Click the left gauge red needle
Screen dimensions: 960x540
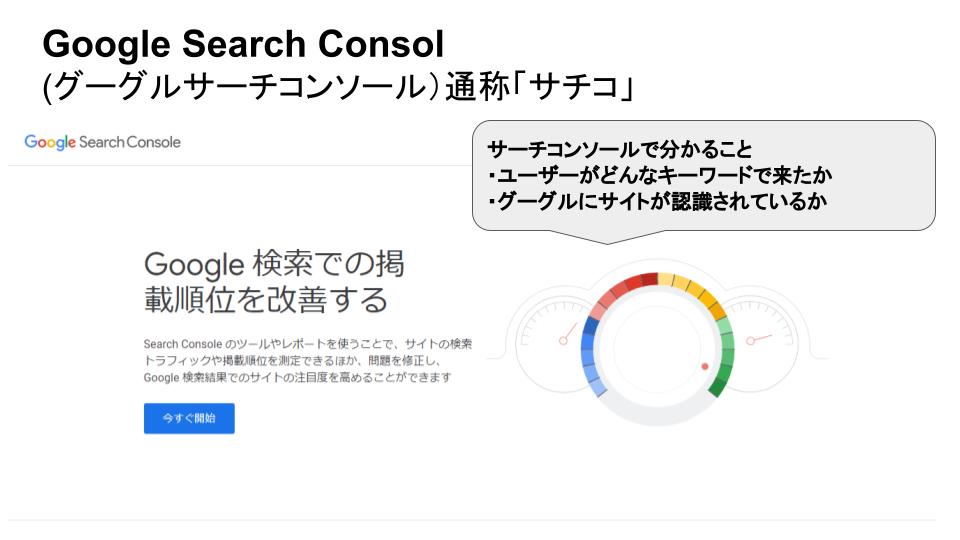point(568,334)
